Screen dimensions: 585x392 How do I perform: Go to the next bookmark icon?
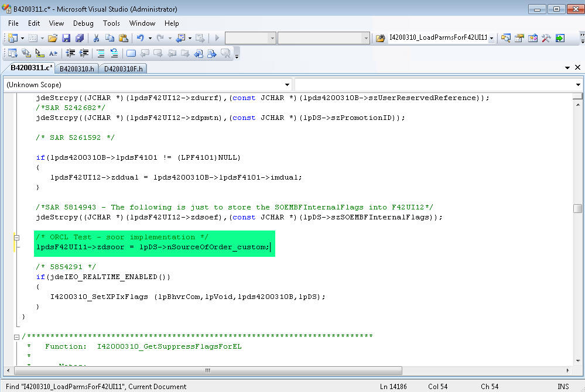coord(158,53)
